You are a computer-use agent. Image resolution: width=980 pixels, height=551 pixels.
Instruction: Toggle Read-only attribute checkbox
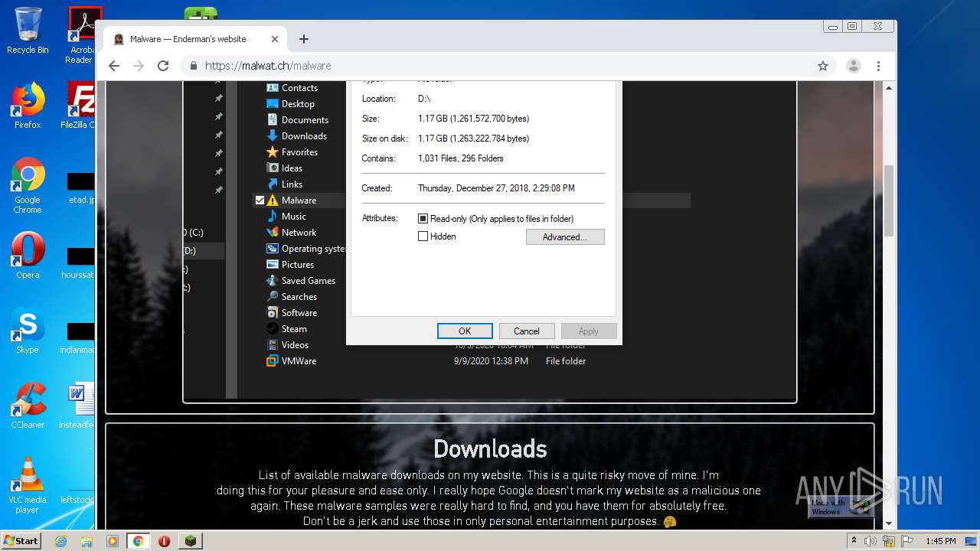tap(423, 219)
